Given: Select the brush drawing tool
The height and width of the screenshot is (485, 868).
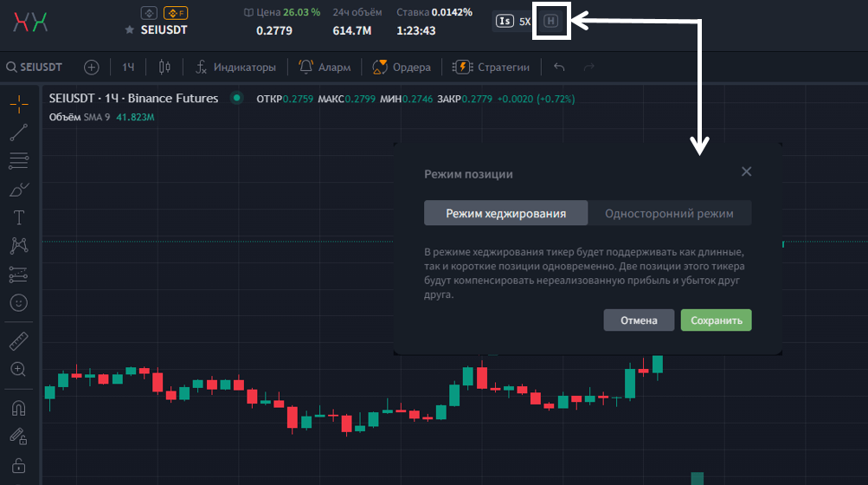Looking at the screenshot, I should (x=19, y=190).
